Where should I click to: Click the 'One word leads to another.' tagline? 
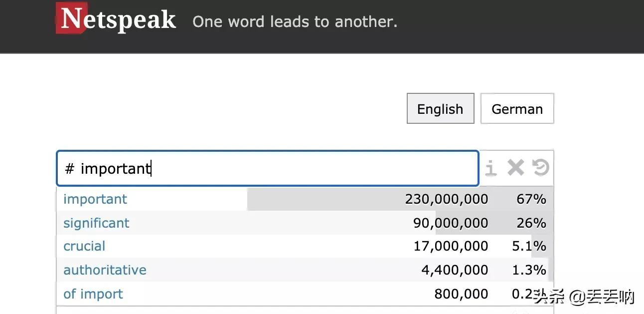[295, 22]
